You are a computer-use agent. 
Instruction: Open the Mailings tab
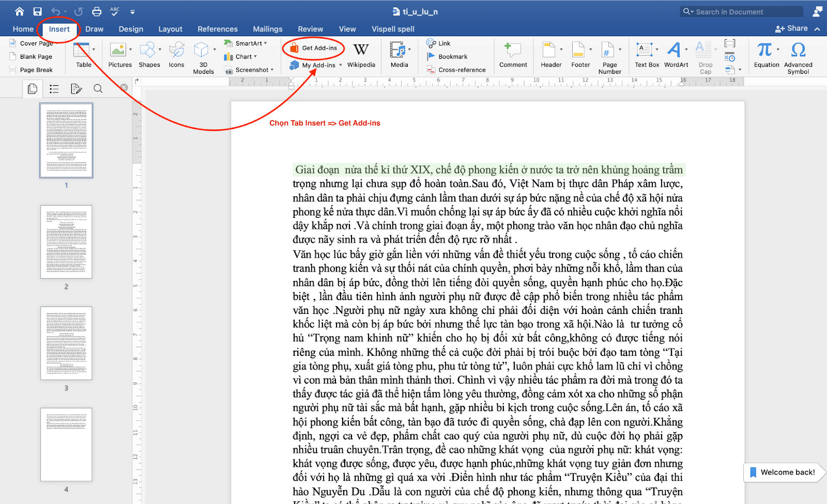click(268, 29)
